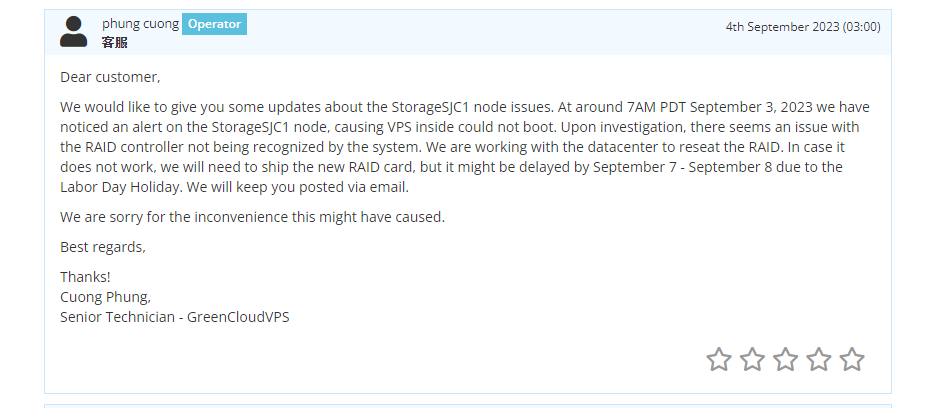Give the reply a three-star rating

click(x=785, y=359)
